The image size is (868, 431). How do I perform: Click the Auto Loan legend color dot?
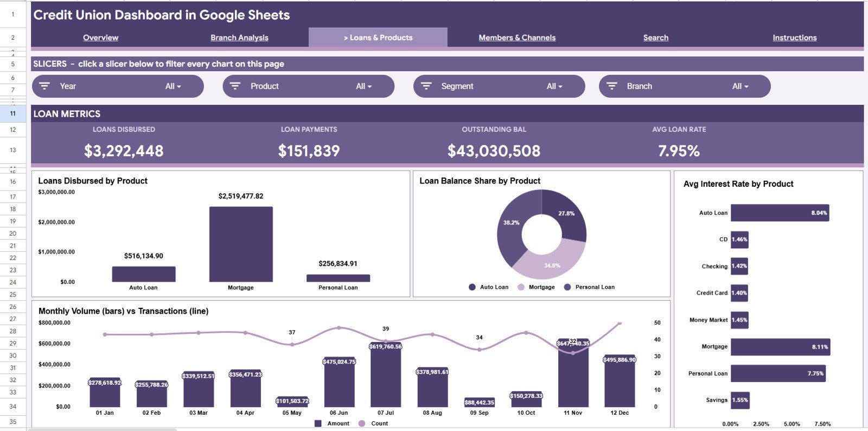(x=472, y=287)
